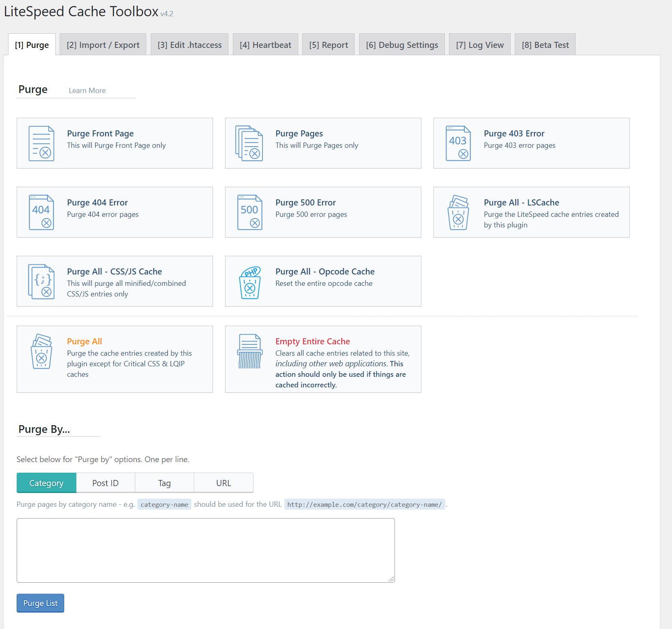
Task: Click the PHP Opcode Cache trash icon
Action: coord(250,282)
